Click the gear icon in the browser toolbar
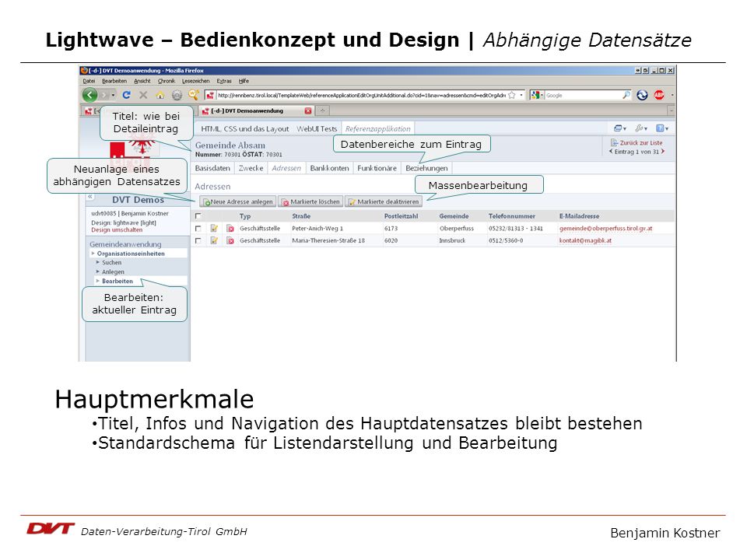Viewport: 747px width, 560px height. [x=177, y=95]
